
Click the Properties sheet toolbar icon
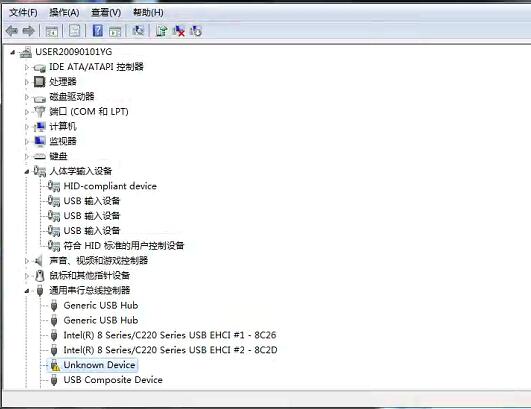point(74,31)
